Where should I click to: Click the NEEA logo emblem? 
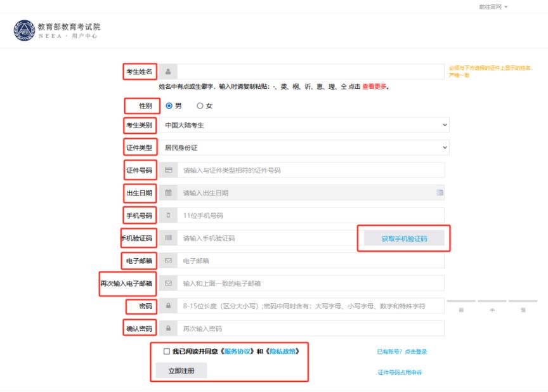coord(24,30)
